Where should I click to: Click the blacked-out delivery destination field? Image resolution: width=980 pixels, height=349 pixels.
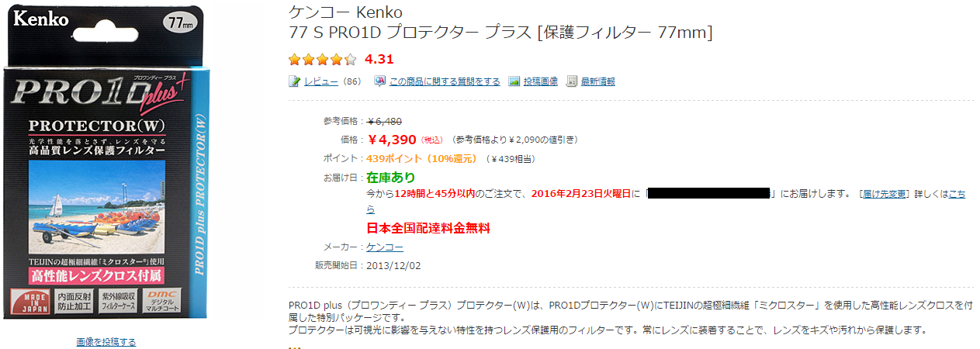click(708, 193)
